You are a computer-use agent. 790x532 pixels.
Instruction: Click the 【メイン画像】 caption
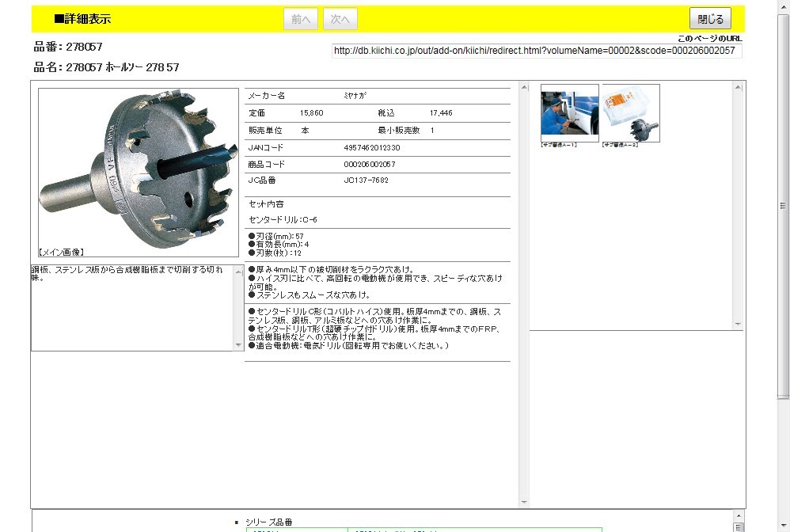coord(62,252)
